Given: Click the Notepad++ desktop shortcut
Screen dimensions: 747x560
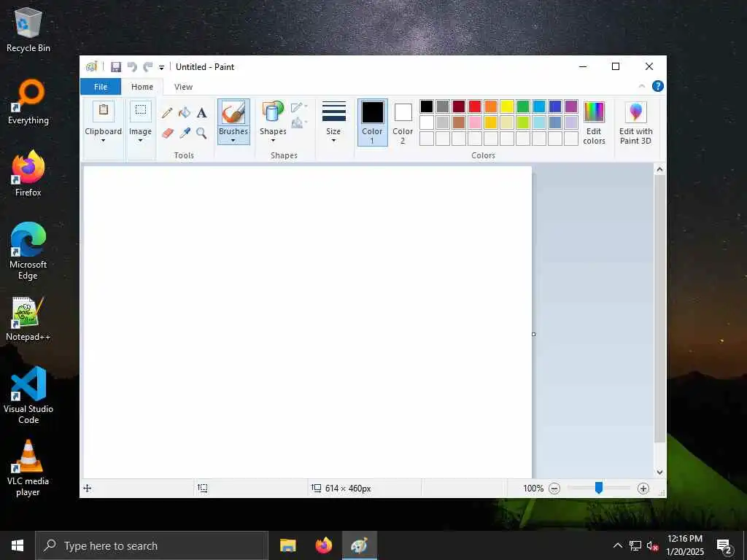Looking at the screenshot, I should [28, 319].
